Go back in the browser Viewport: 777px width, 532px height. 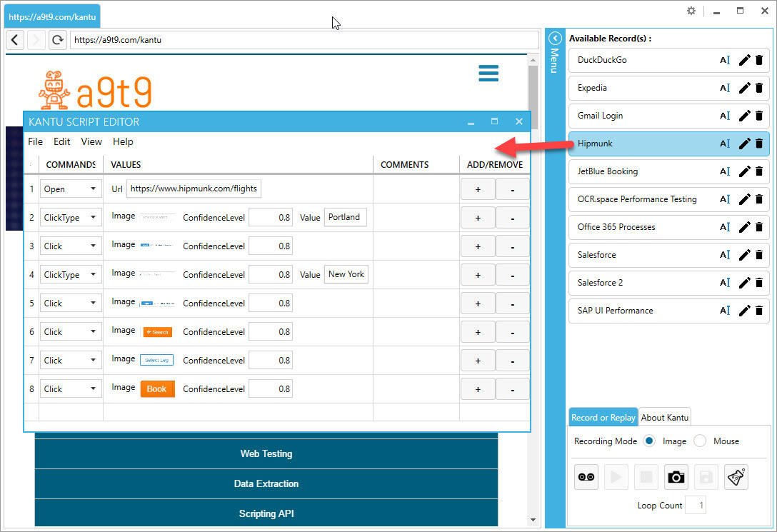tap(15, 39)
